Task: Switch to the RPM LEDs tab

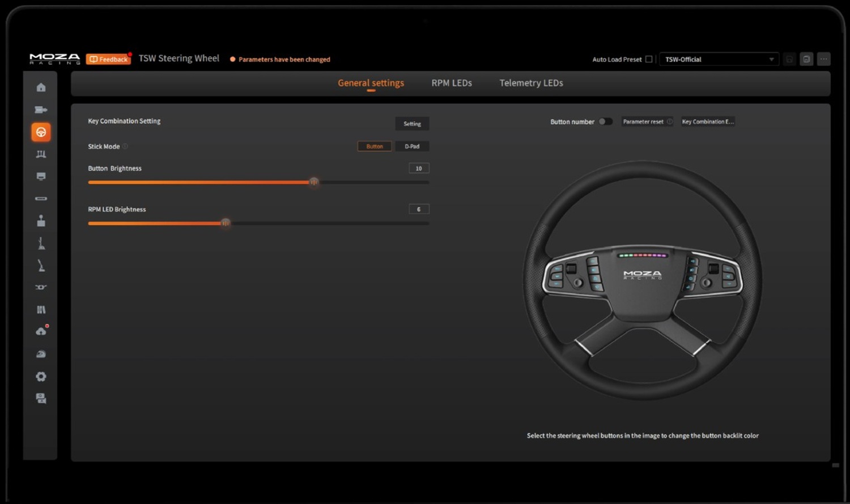Action: pos(452,83)
